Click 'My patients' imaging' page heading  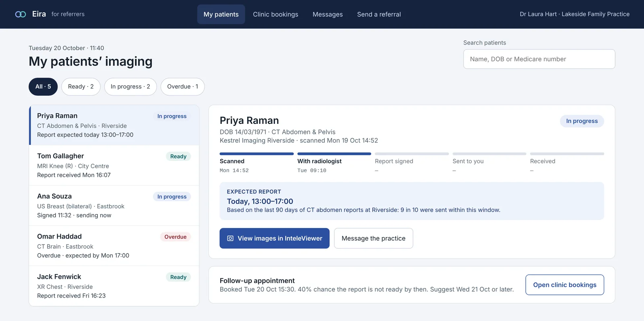coord(91,62)
